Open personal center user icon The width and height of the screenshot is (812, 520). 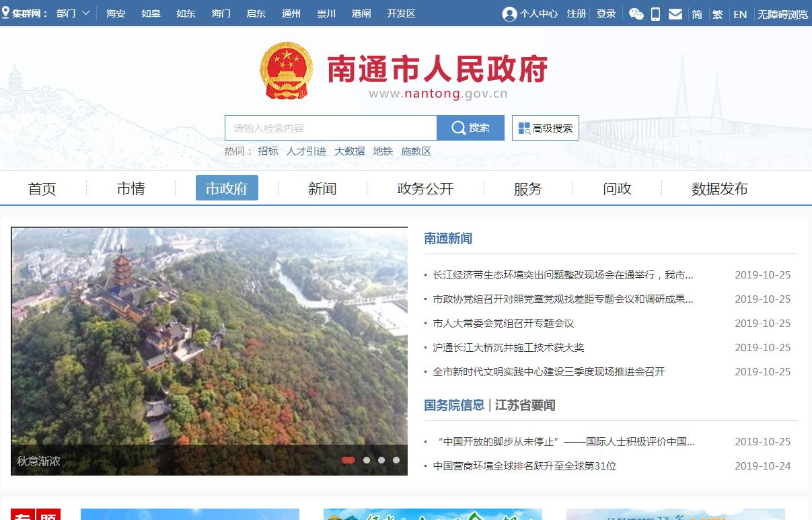click(509, 13)
